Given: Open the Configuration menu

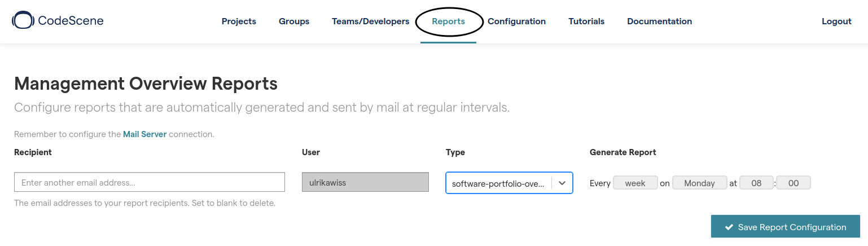Looking at the screenshot, I should pos(516,21).
